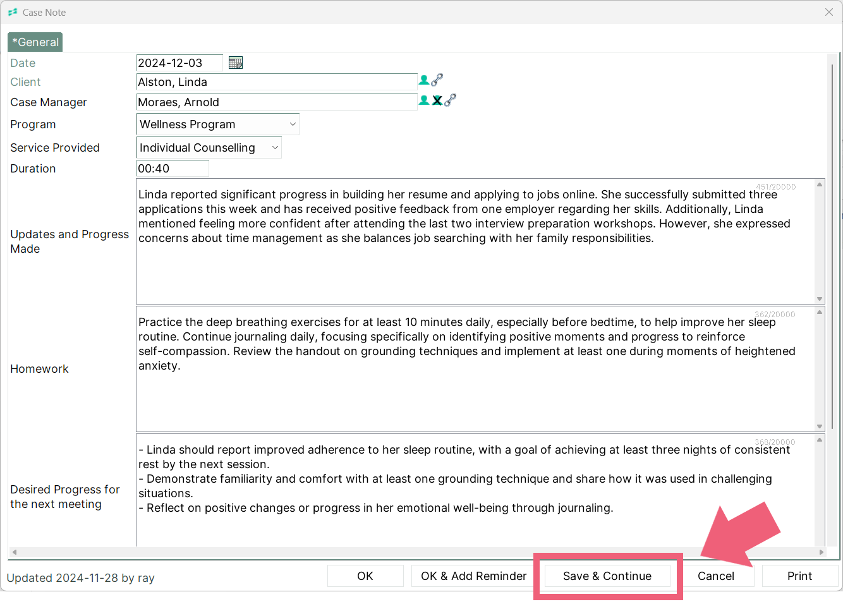The width and height of the screenshot is (843, 616).
Task: Print the case note
Action: [x=800, y=576]
